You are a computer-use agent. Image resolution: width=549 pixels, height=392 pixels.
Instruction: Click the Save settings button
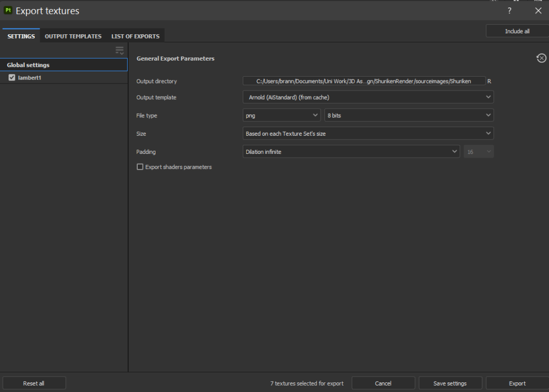(x=450, y=383)
